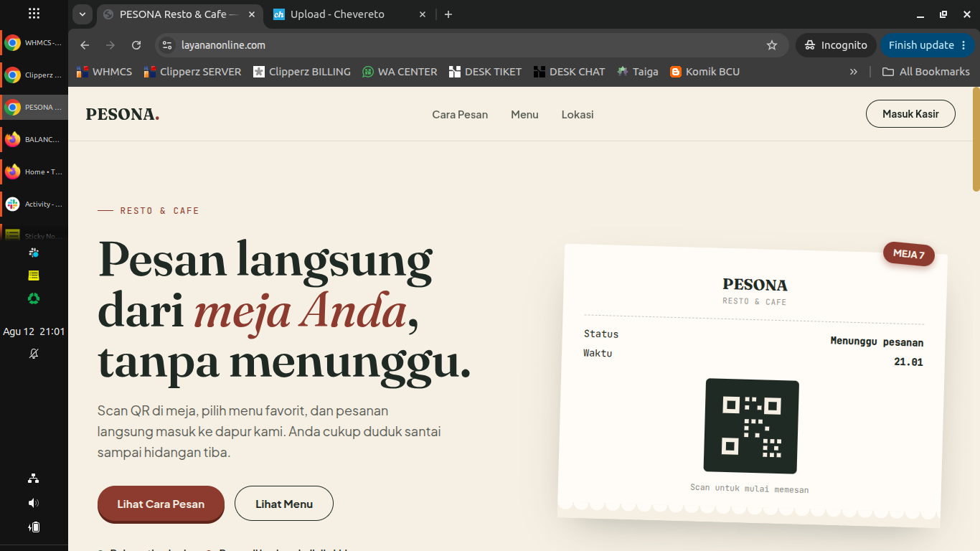Open the Clipperz SERVER bookmark
This screenshot has width=980, height=551.
point(192,72)
